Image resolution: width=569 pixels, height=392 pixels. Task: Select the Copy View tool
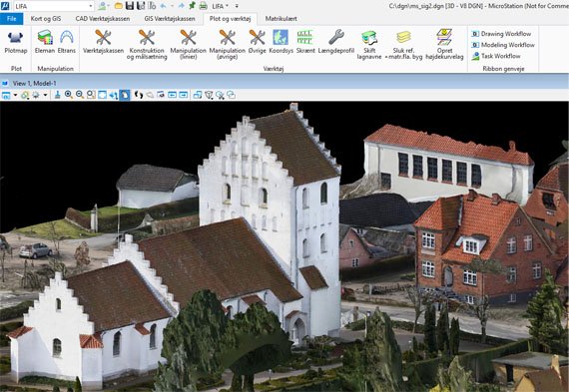[198, 95]
